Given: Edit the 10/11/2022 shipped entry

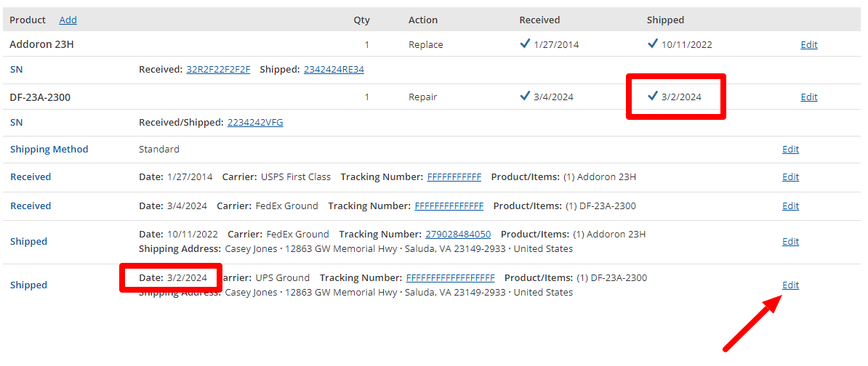Looking at the screenshot, I should (x=790, y=242).
